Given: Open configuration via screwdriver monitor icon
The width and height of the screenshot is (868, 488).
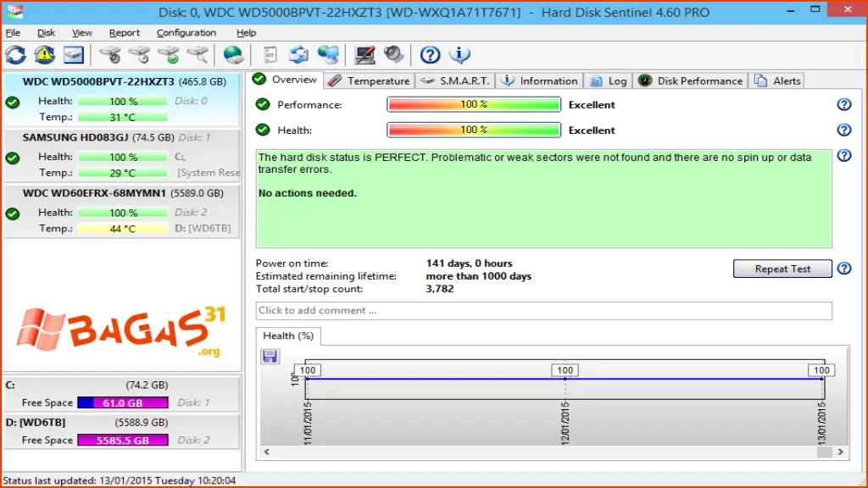Looking at the screenshot, I should [364, 55].
